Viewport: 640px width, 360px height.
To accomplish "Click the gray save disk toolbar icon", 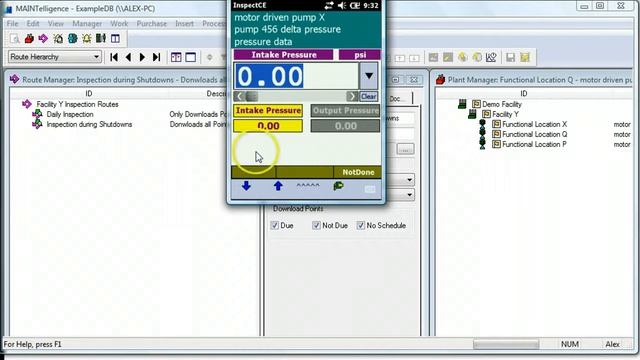I will click(x=510, y=58).
